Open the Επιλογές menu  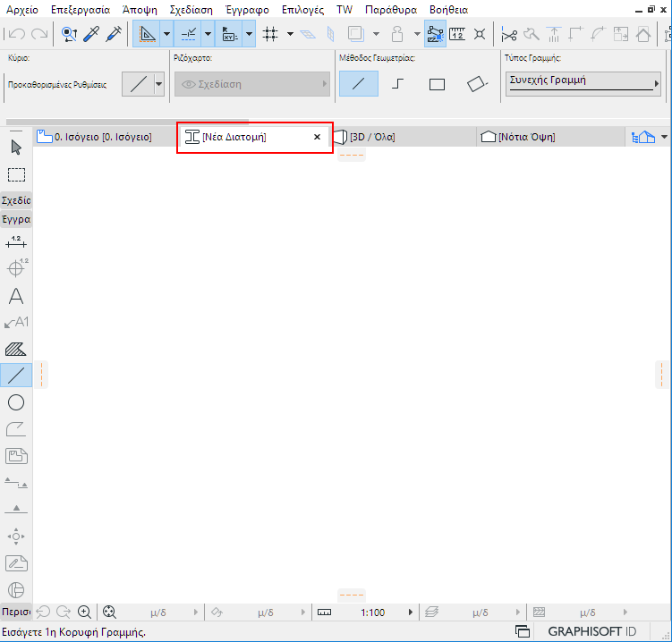[x=302, y=10]
